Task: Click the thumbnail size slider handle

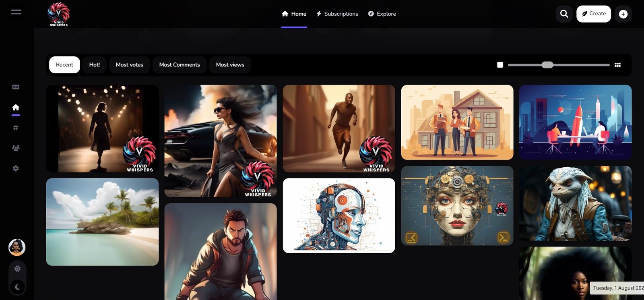Action: coord(547,65)
